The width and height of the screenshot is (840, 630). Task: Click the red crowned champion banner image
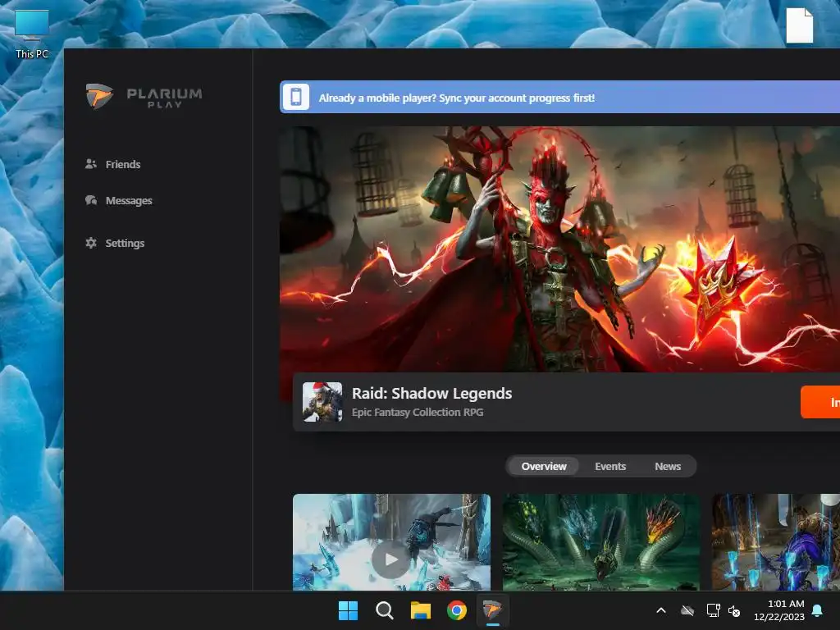pyautogui.click(x=559, y=249)
